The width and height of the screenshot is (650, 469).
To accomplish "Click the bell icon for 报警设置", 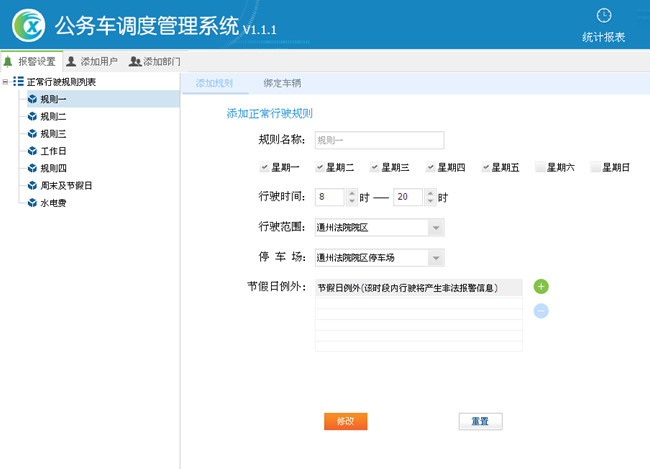I will 9,61.
